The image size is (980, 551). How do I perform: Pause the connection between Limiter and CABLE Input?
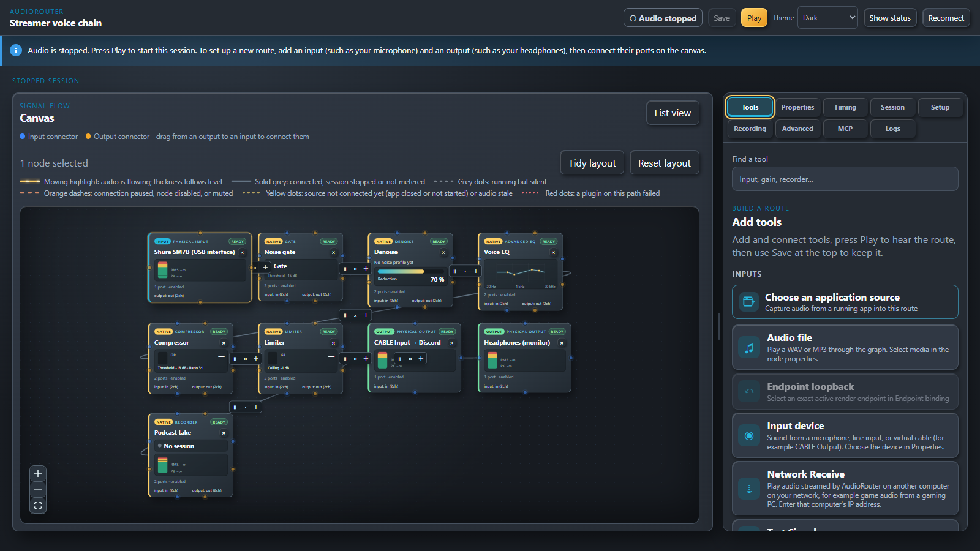point(345,359)
